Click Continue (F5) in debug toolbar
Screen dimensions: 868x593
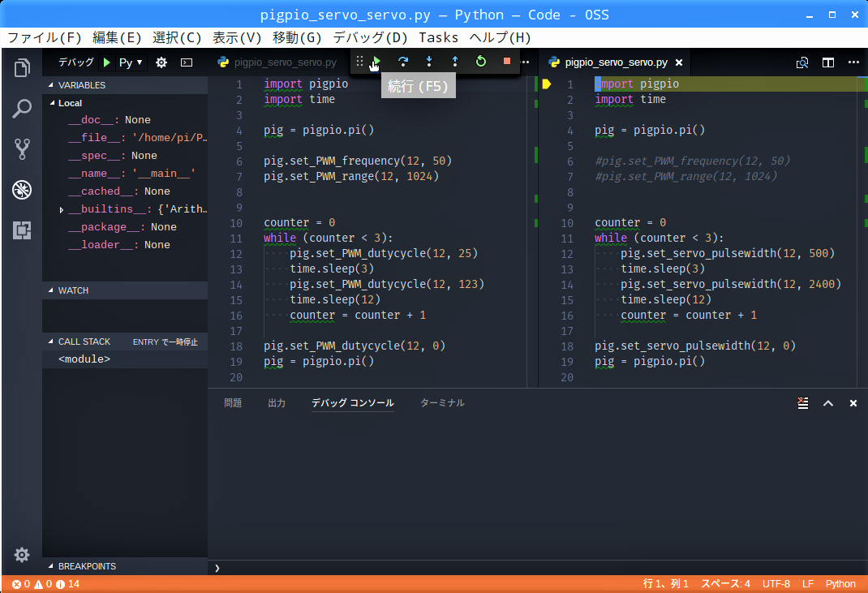[x=377, y=61]
